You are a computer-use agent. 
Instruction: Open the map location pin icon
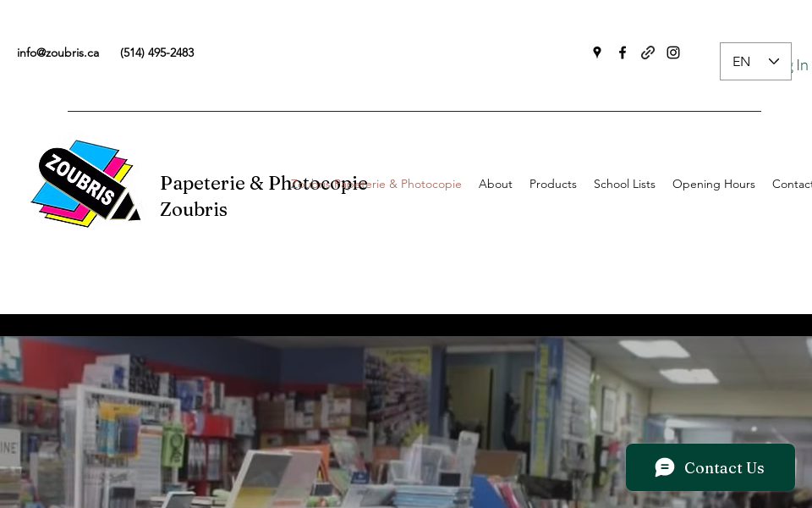tap(597, 52)
